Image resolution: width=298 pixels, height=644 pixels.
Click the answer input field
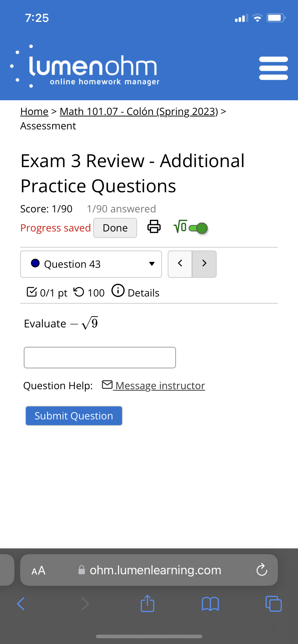tap(99, 357)
